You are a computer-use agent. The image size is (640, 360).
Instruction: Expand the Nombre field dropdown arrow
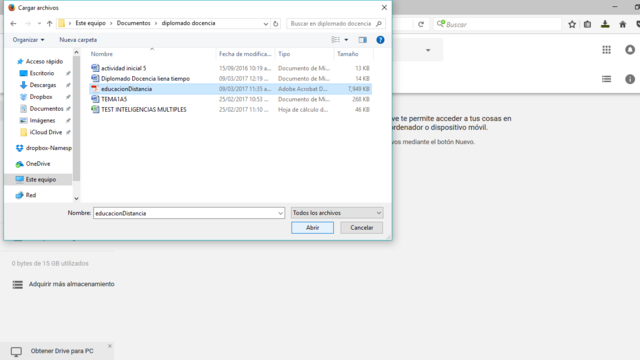280,213
